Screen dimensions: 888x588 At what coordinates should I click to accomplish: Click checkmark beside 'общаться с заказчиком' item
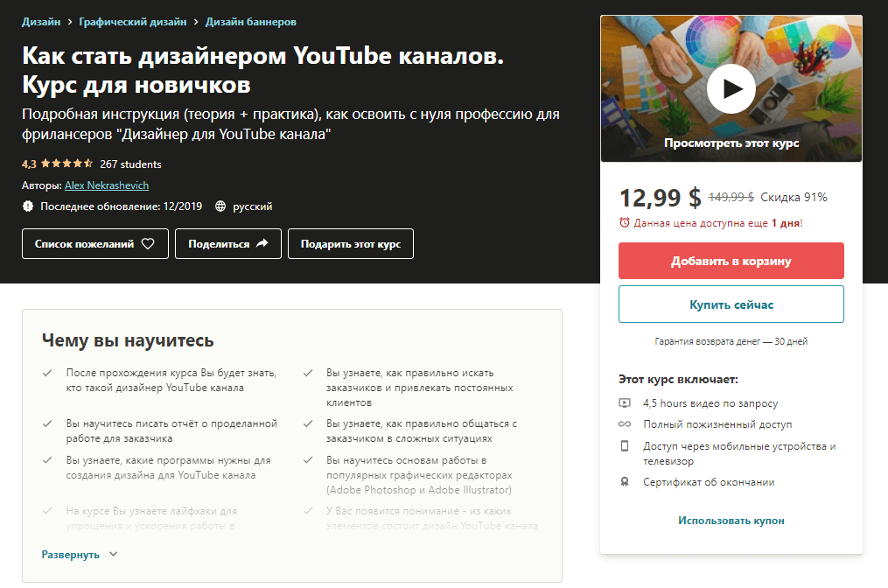click(x=308, y=423)
